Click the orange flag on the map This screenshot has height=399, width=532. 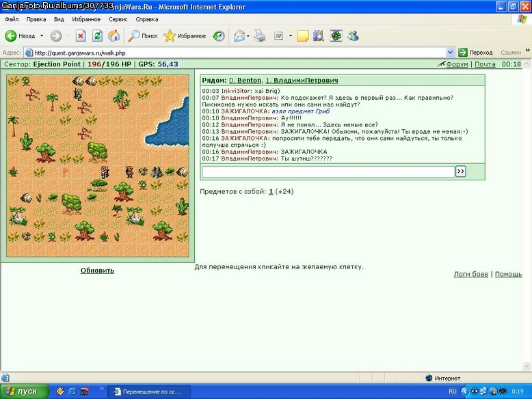pos(66,172)
